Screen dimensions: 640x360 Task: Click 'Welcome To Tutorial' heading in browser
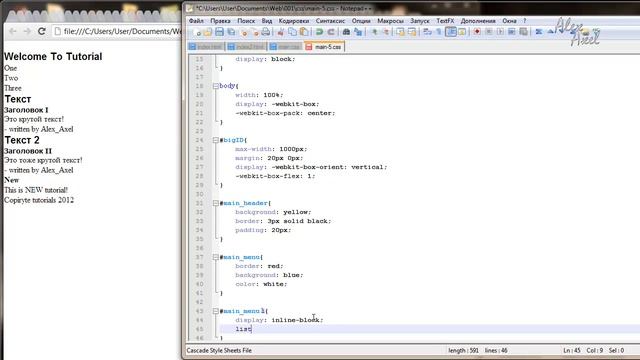coord(53,56)
